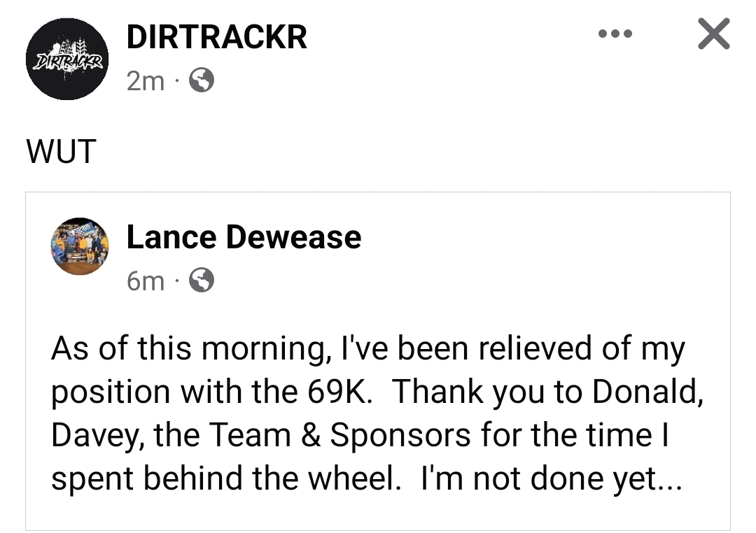Click the 2m post timestamp
The width and height of the screenshot is (756, 533).
click(x=145, y=82)
